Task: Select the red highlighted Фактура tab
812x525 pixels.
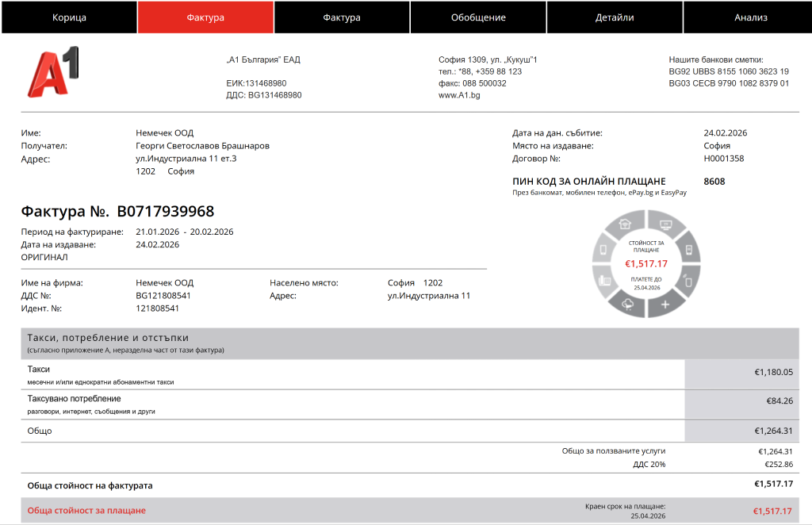Action: 205,17
